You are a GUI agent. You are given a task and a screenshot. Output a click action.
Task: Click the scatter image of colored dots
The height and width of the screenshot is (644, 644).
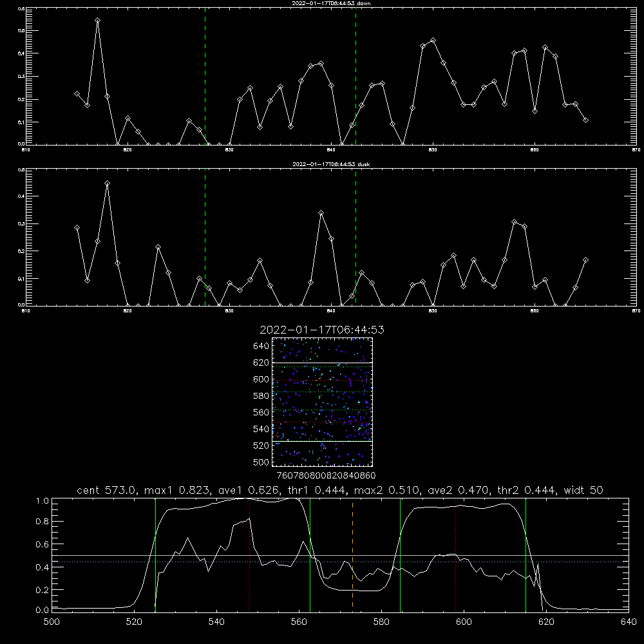(322, 402)
